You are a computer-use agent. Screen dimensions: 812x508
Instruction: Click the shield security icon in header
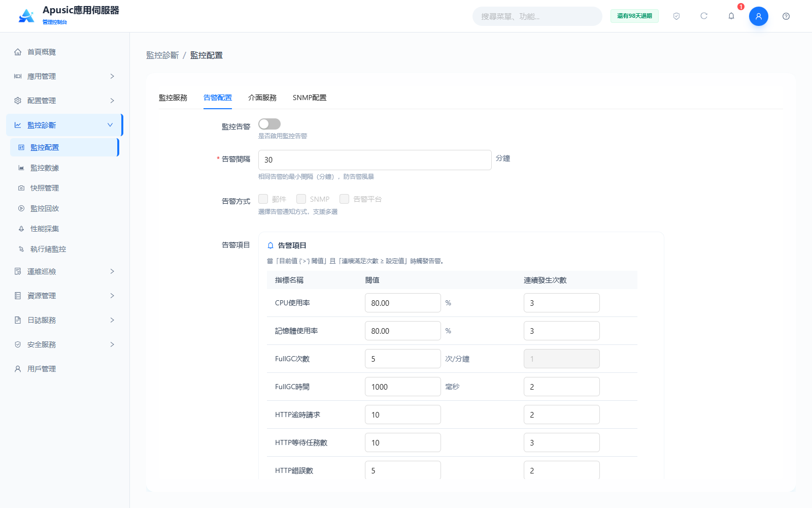[676, 16]
